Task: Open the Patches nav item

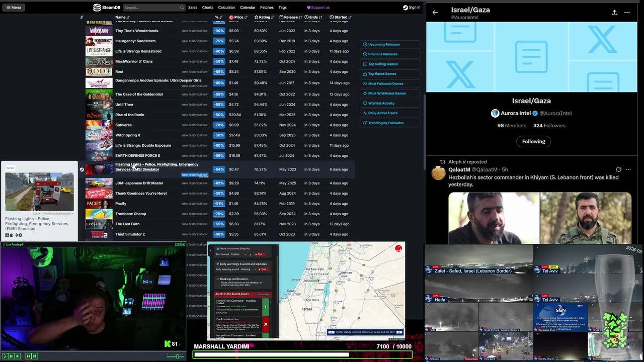Action: 267,8
